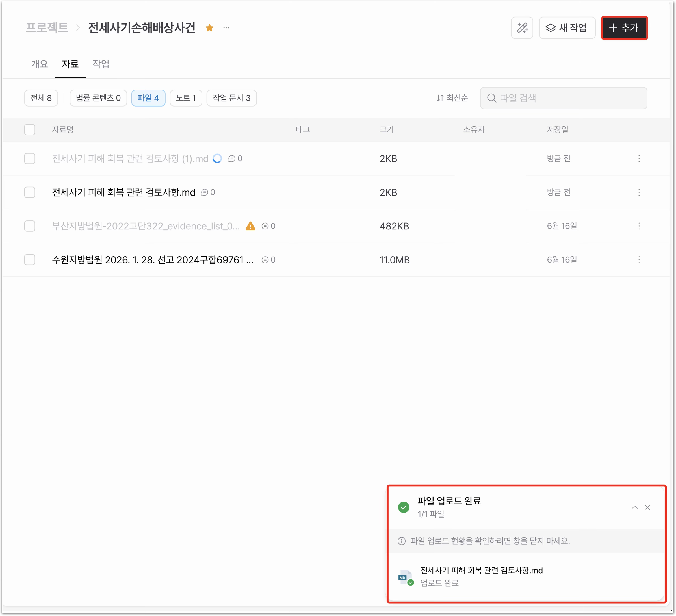Click into the 파일 검색 search field
This screenshot has width=676, height=616.
click(x=563, y=98)
